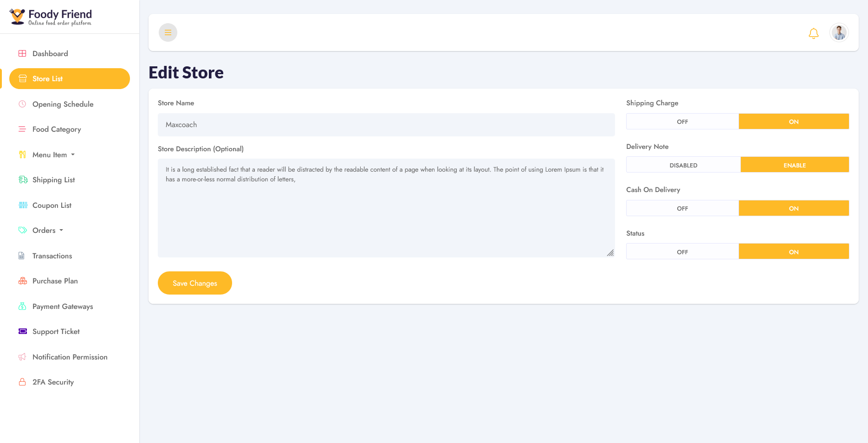Click the Save Changes button
The width and height of the screenshot is (868, 443).
[195, 283]
